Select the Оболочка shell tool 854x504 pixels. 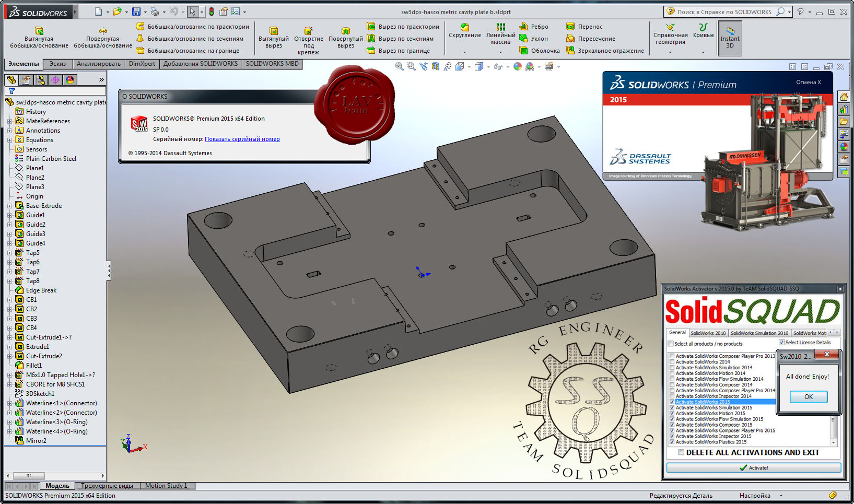539,51
